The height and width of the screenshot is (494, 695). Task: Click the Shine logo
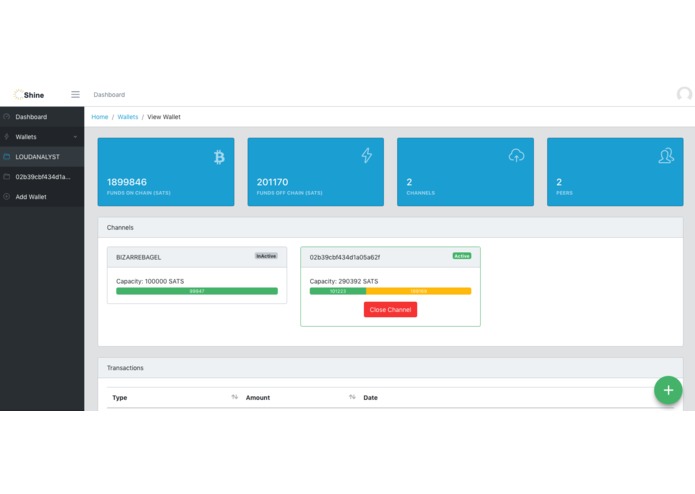tap(28, 94)
